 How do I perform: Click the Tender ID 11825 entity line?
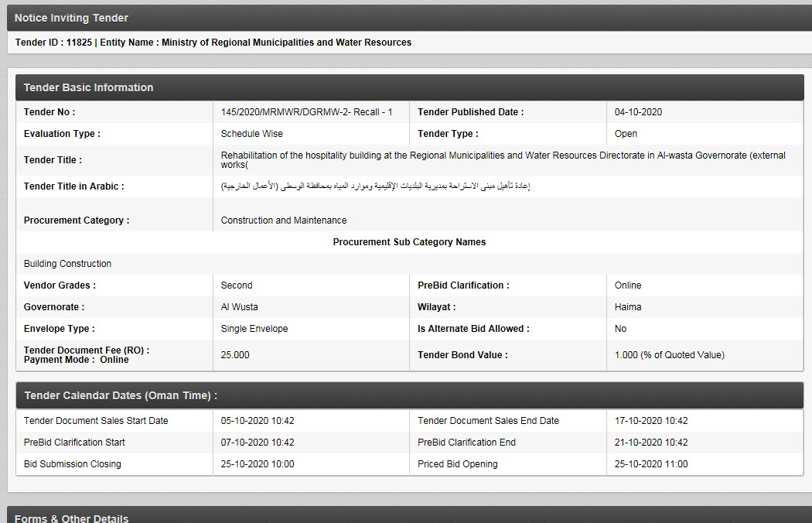(x=213, y=43)
